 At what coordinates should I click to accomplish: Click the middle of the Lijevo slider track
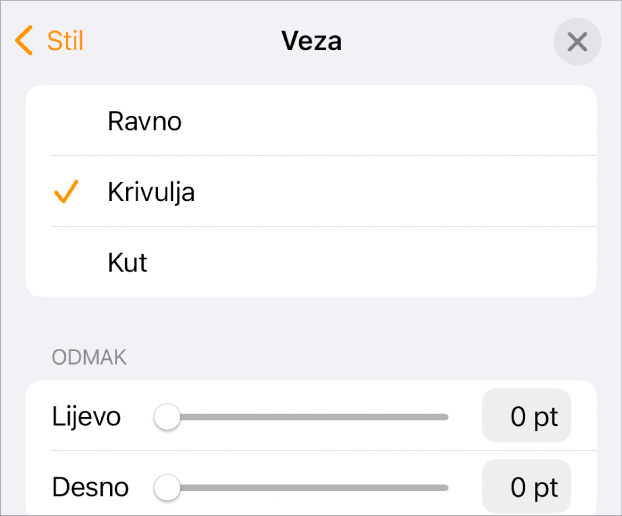308,417
